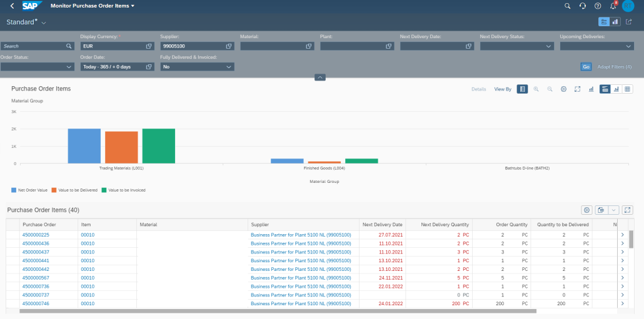
Task: Open the notifications bell icon
Action: (613, 6)
